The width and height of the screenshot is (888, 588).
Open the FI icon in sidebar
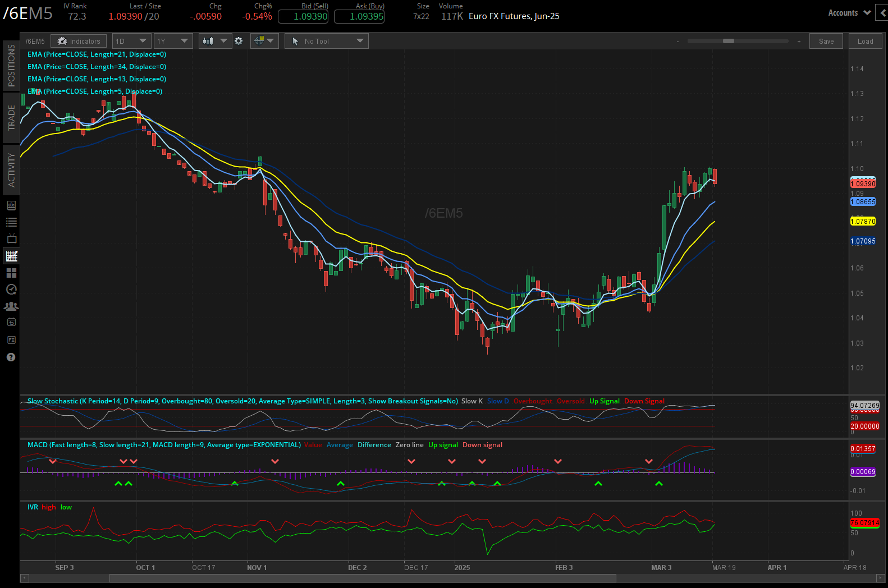coord(11,339)
